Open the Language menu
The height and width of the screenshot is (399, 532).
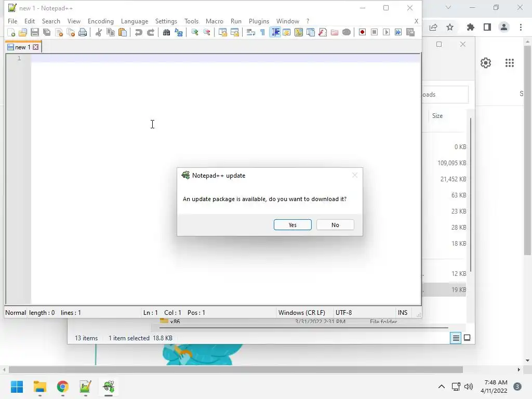click(x=135, y=21)
